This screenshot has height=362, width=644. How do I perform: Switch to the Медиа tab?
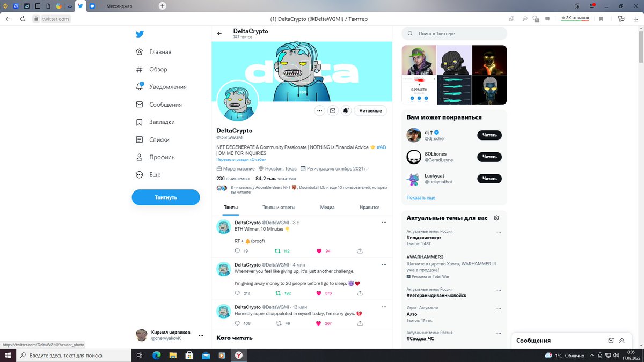pyautogui.click(x=327, y=207)
